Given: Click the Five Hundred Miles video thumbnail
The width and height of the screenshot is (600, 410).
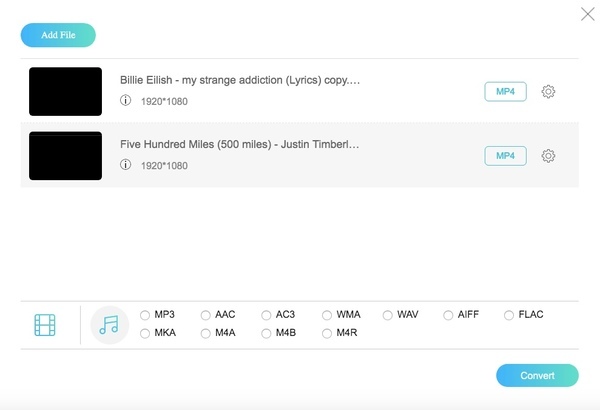Looking at the screenshot, I should click(66, 156).
